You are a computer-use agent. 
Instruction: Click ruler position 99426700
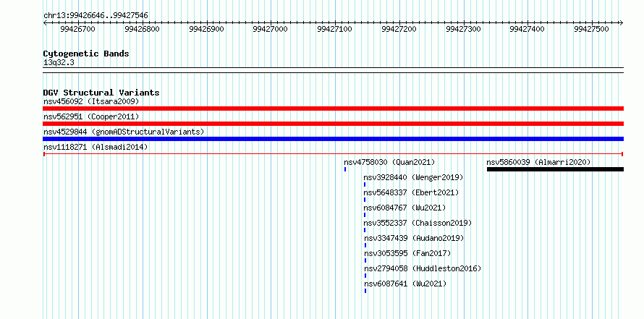77,29
